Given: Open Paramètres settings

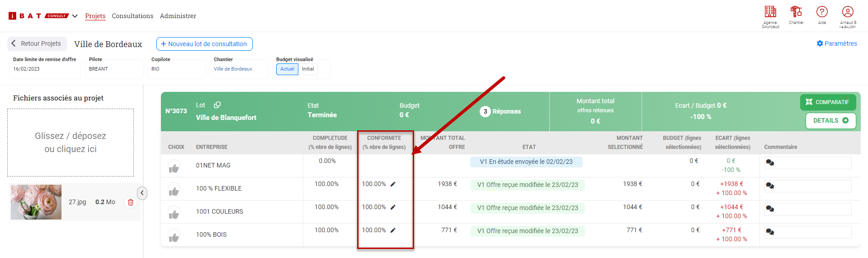Looking at the screenshot, I should pos(837,43).
